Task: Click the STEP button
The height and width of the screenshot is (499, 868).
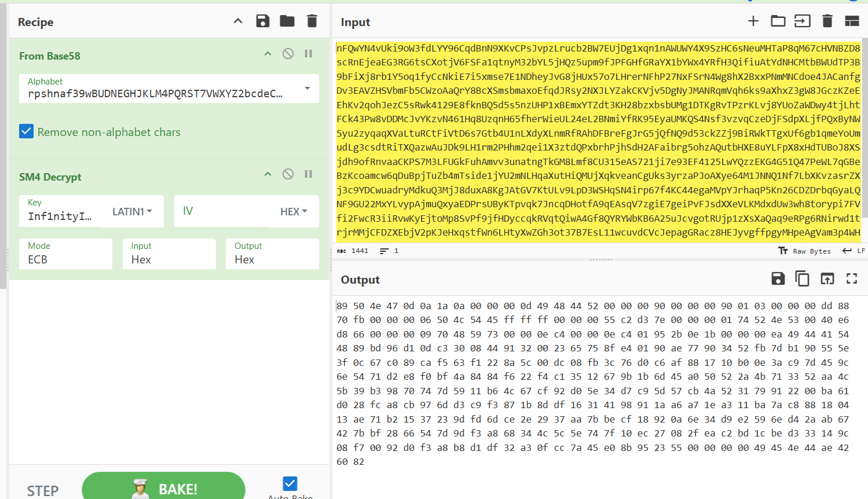Action: pos(43,490)
